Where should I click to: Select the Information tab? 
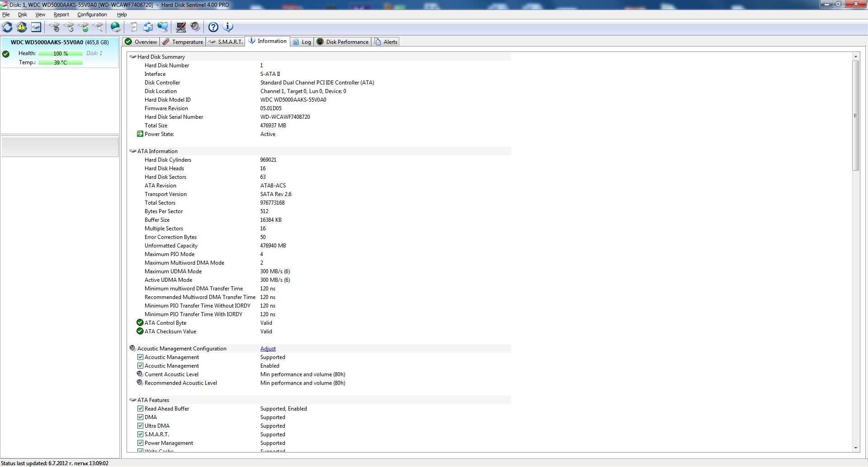(267, 41)
